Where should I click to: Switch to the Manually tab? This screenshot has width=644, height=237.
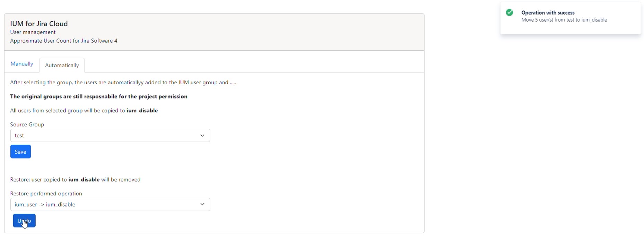[22, 64]
